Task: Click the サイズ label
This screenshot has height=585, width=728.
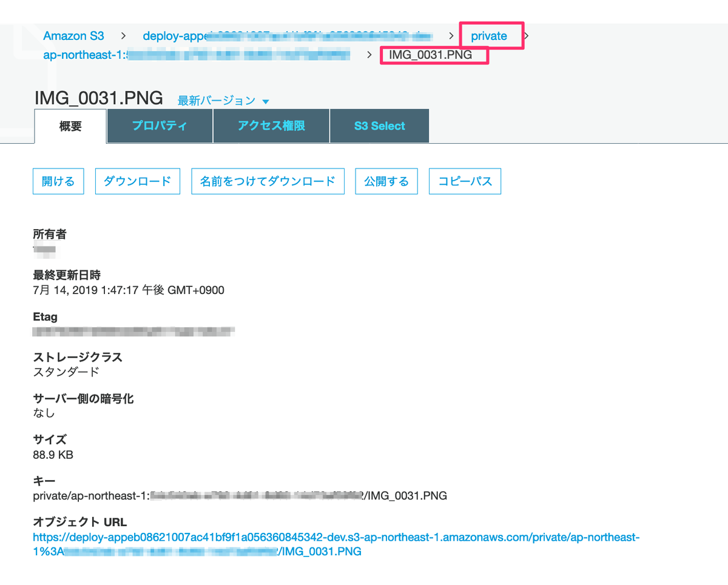Action: pos(50,440)
